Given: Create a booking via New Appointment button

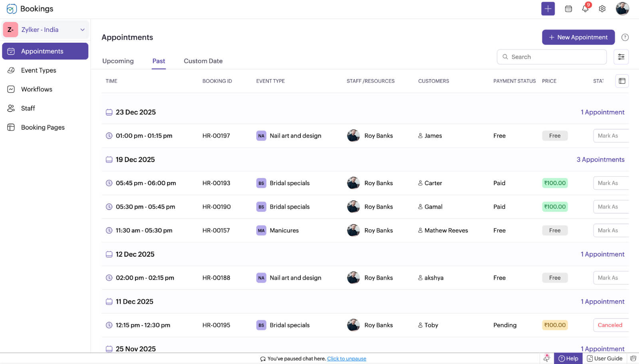Looking at the screenshot, I should coord(578,37).
